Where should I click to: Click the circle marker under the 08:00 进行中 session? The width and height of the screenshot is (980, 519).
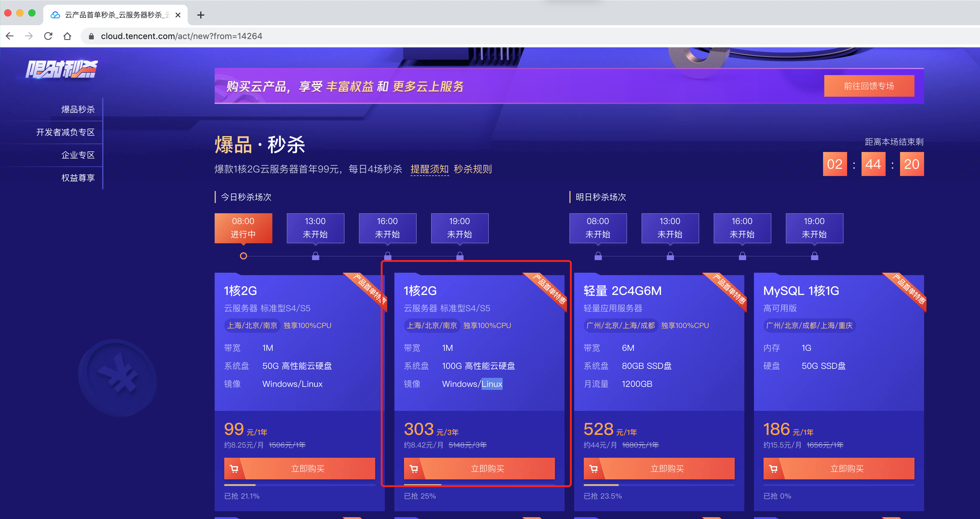[x=243, y=256]
